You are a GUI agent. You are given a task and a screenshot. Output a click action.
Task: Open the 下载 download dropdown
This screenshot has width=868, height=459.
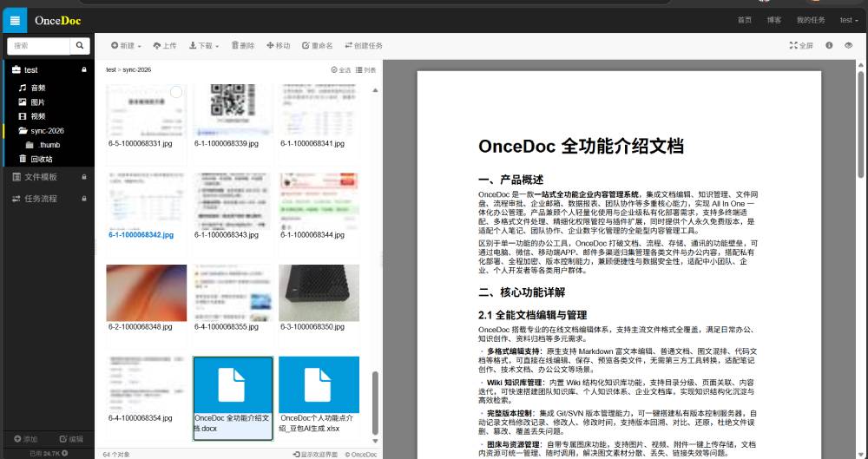(204, 46)
